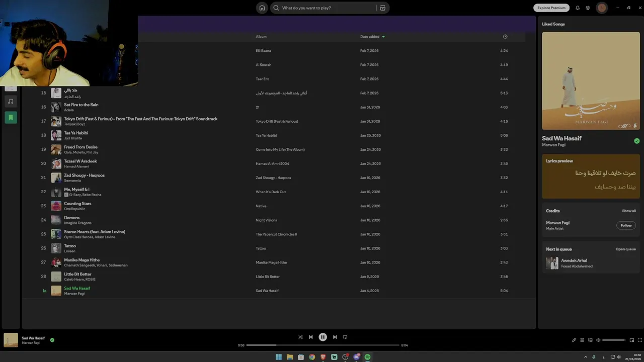Click Adele artist name

pyautogui.click(x=68, y=110)
